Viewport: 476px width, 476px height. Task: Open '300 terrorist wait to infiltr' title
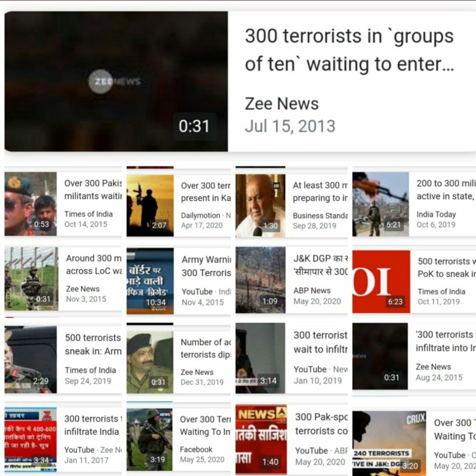coord(320,342)
